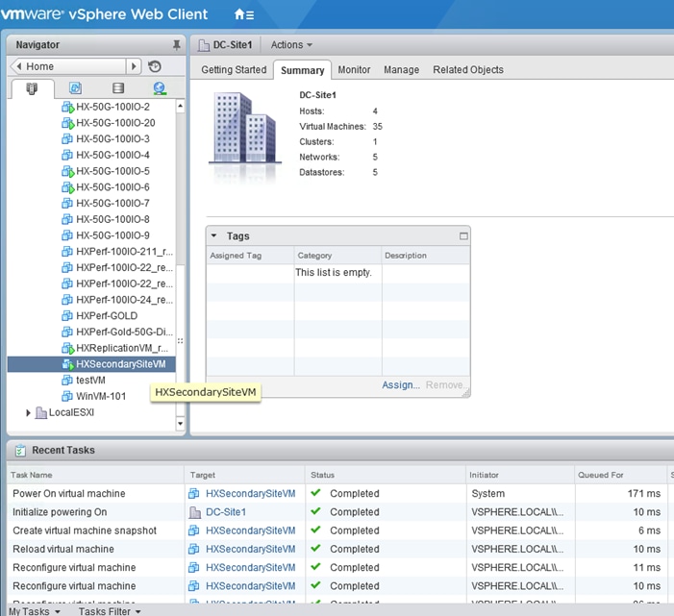Open HXSecondarySiteVM link in snapshot task row
This screenshot has width=674, height=616.
click(x=250, y=530)
